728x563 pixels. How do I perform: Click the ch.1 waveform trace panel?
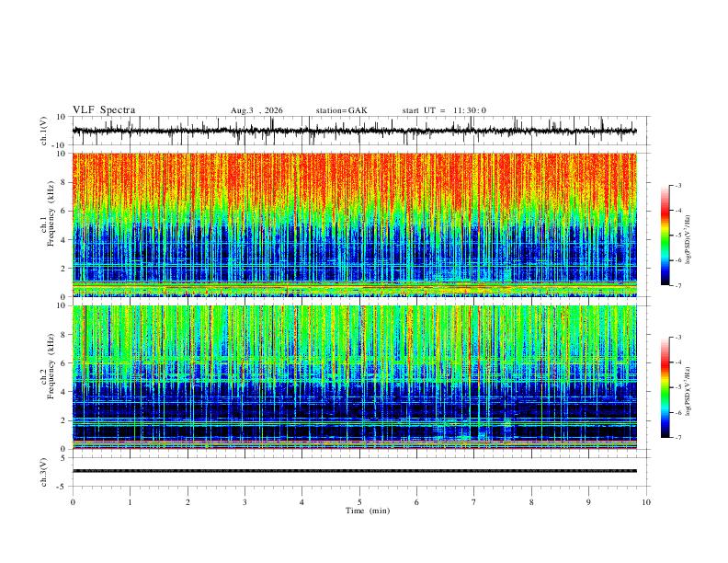355,131
